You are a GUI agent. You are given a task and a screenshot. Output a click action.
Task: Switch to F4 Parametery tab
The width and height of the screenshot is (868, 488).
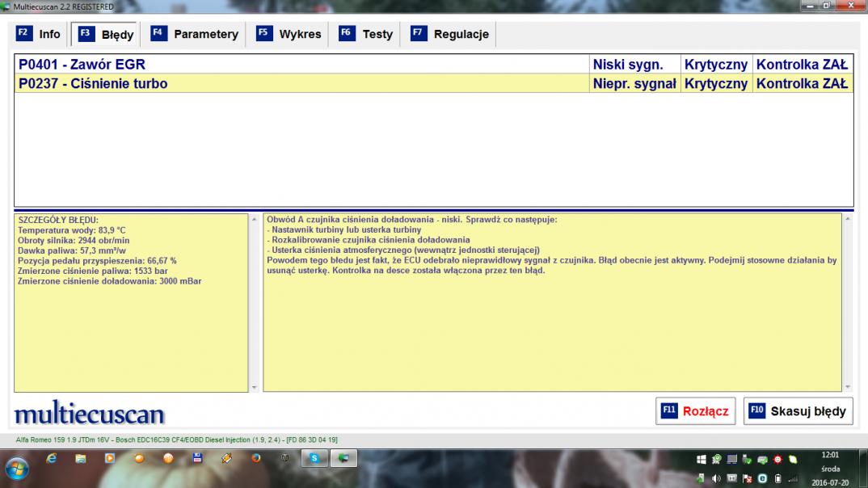pyautogui.click(x=194, y=34)
